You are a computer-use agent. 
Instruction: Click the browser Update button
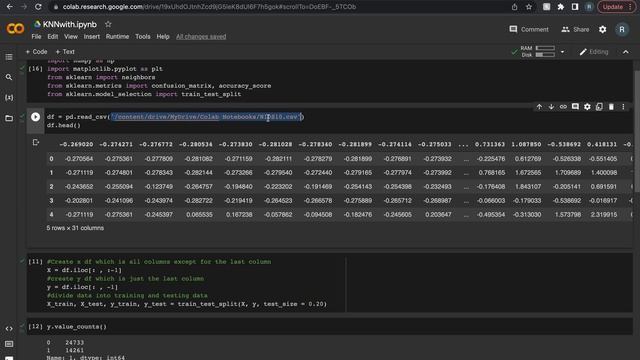coord(617,7)
